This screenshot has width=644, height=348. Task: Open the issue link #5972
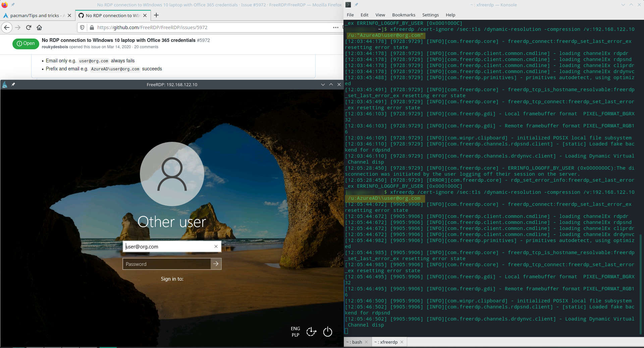click(204, 40)
